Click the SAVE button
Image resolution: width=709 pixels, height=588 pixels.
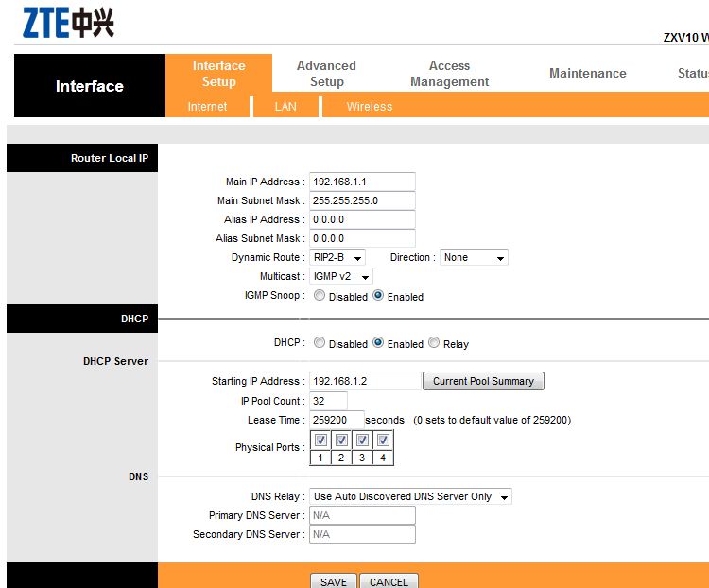[x=334, y=581]
